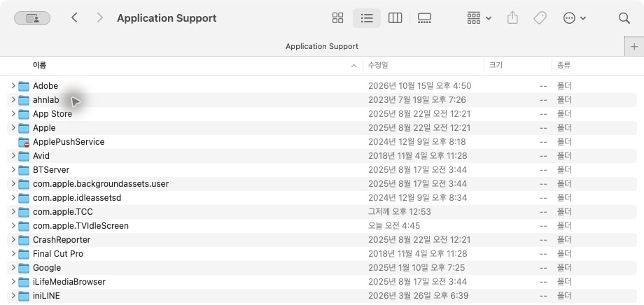Click the date 2025년 1월 10일 오후 7:25
Image resolution: width=644 pixels, height=305 pixels.
(416, 268)
